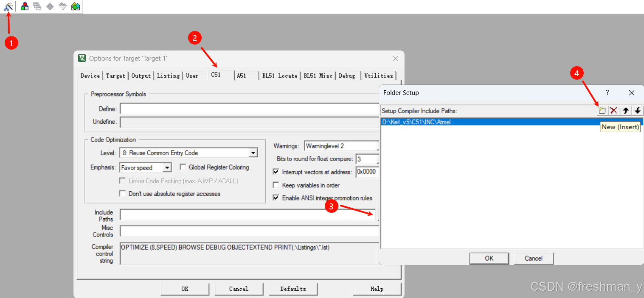Close the Options for Target dialog
Image resolution: width=644 pixels, height=298 pixels.
click(396, 58)
